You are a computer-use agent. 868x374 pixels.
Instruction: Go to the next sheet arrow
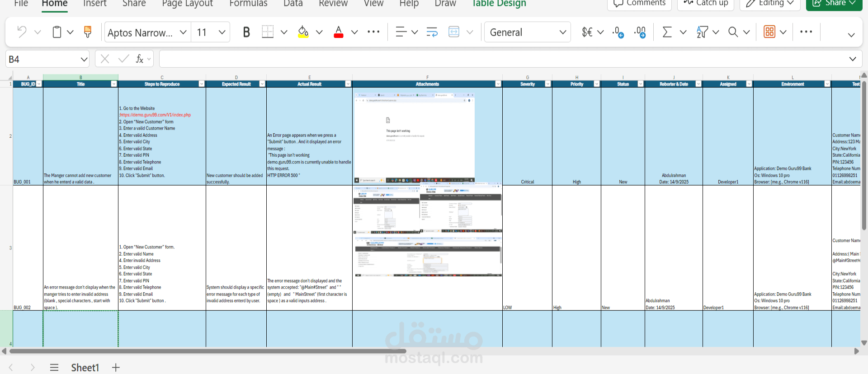(x=33, y=368)
